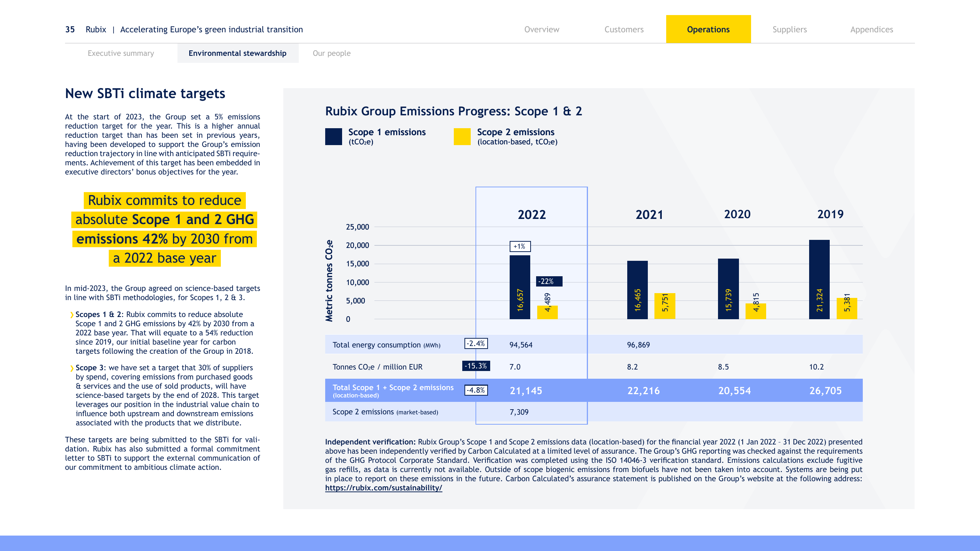Open the Customers tab
Image resolution: width=980 pixels, height=551 pixels.
(624, 29)
